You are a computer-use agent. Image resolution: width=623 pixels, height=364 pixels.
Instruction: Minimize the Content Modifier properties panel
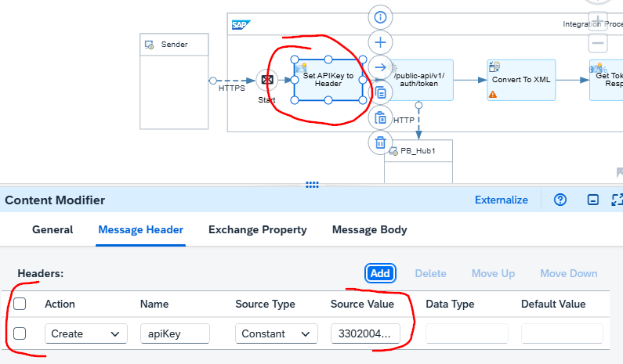pyautogui.click(x=593, y=200)
